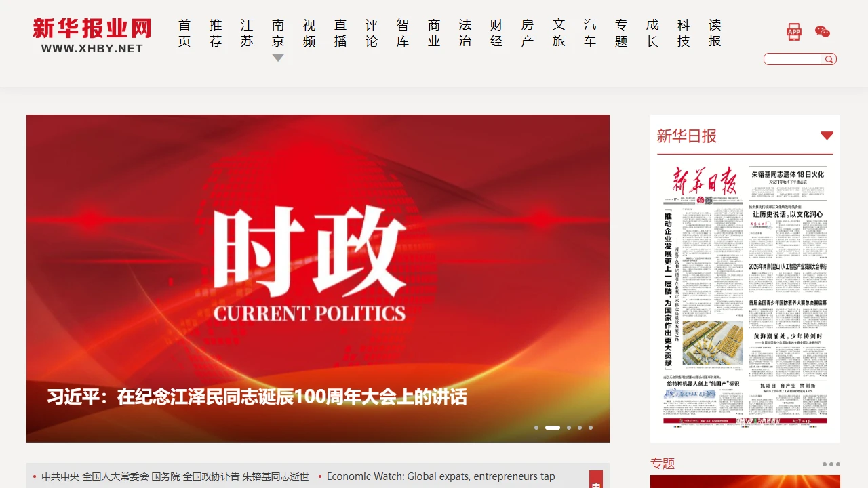Select the fourth carousel indicator dot
This screenshot has width=868, height=488.
(580, 428)
